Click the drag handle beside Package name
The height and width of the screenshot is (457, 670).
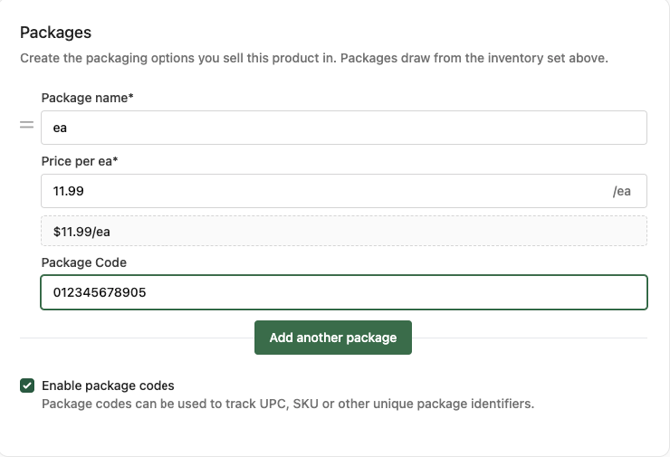27,125
